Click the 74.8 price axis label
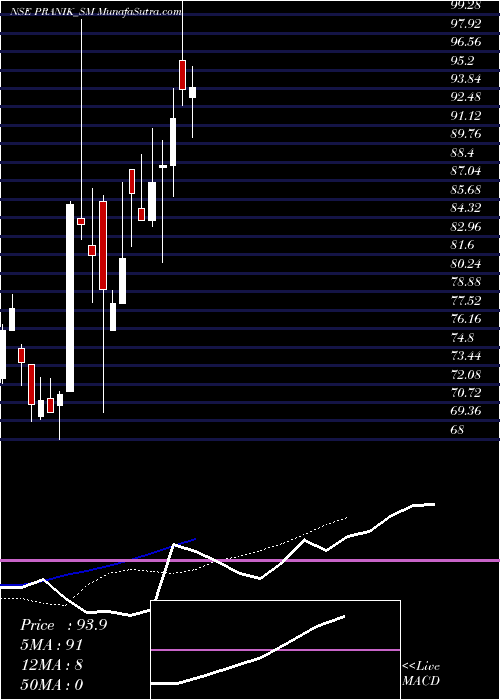This screenshot has width=500, height=700. [x=462, y=338]
